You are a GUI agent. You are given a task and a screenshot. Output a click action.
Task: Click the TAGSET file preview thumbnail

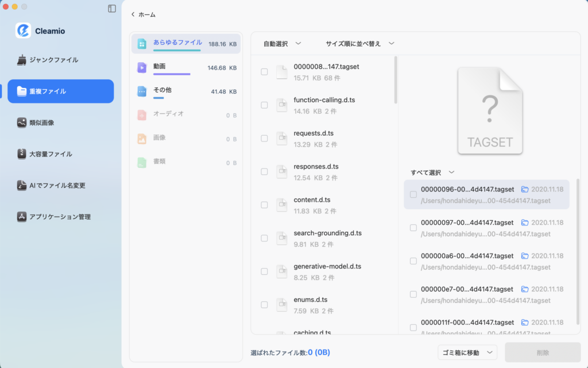click(x=490, y=110)
